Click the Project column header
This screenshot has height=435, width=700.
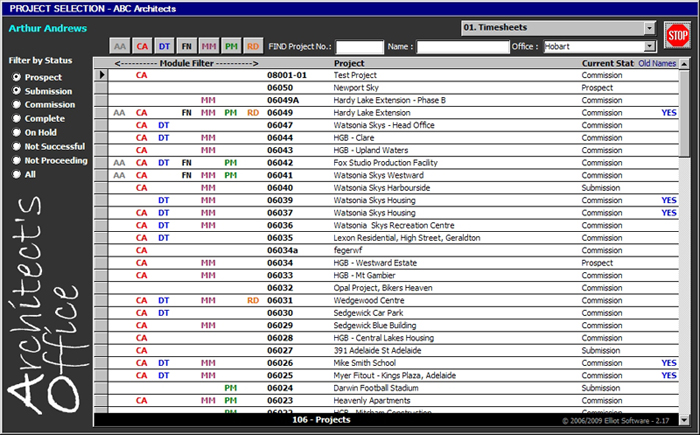(349, 63)
